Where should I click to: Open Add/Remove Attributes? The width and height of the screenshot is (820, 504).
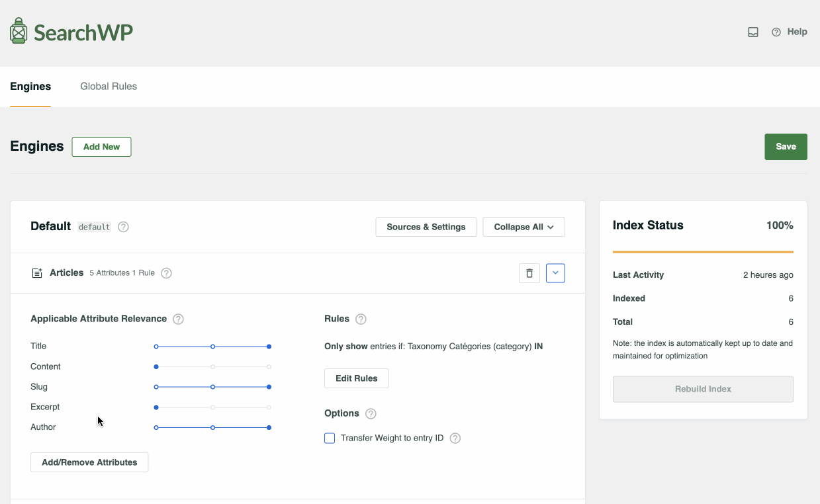(89, 462)
